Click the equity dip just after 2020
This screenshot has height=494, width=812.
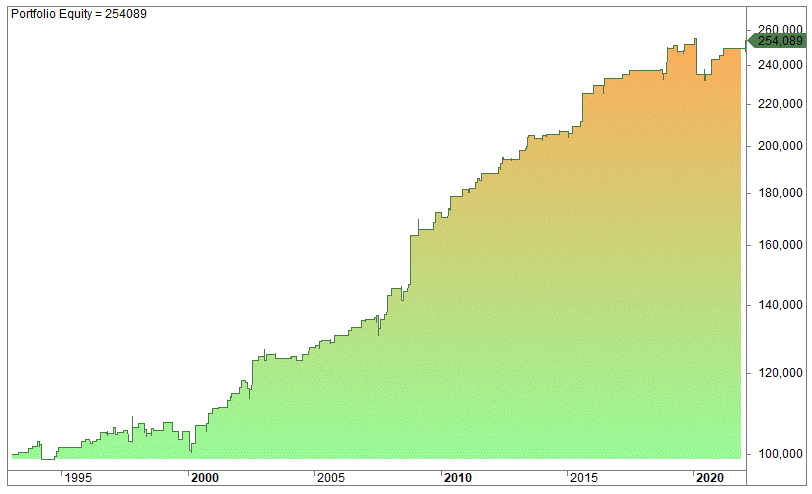[705, 79]
